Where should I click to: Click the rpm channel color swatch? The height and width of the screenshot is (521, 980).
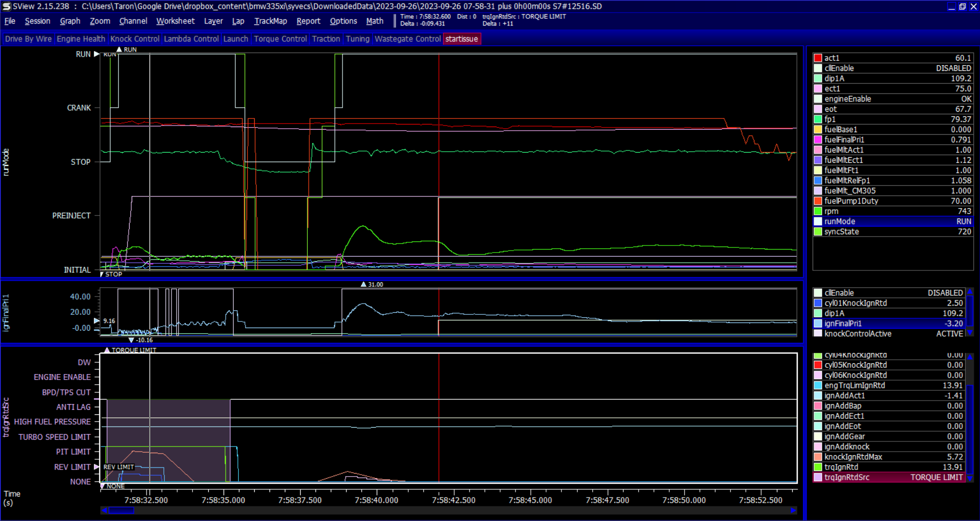point(818,211)
